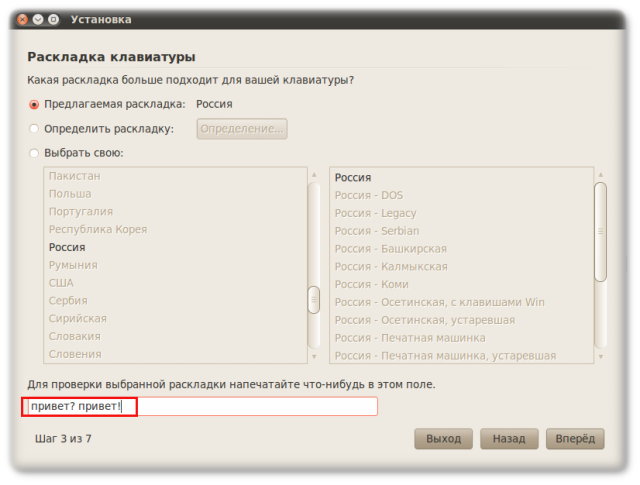Close the Установка window
The image size is (640, 485).
(x=22, y=19)
